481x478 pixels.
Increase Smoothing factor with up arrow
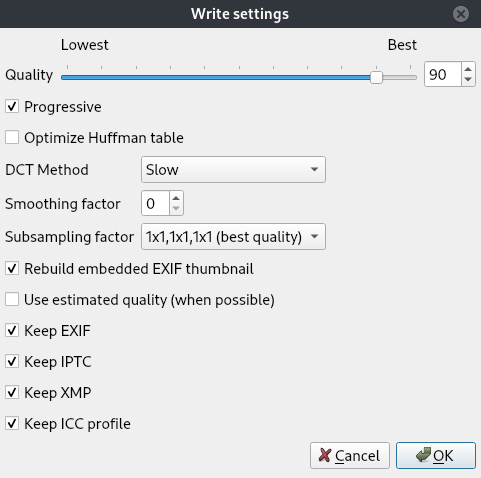176,198
